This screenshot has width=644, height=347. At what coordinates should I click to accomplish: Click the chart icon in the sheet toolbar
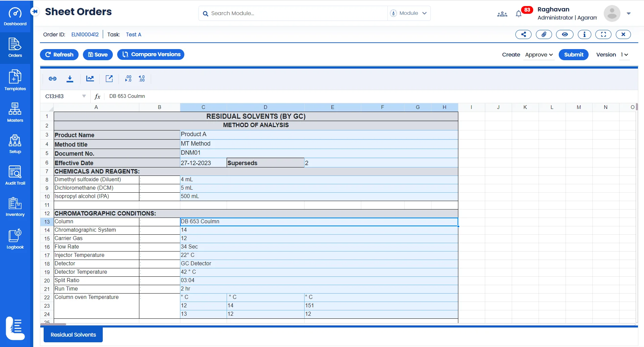tap(90, 79)
